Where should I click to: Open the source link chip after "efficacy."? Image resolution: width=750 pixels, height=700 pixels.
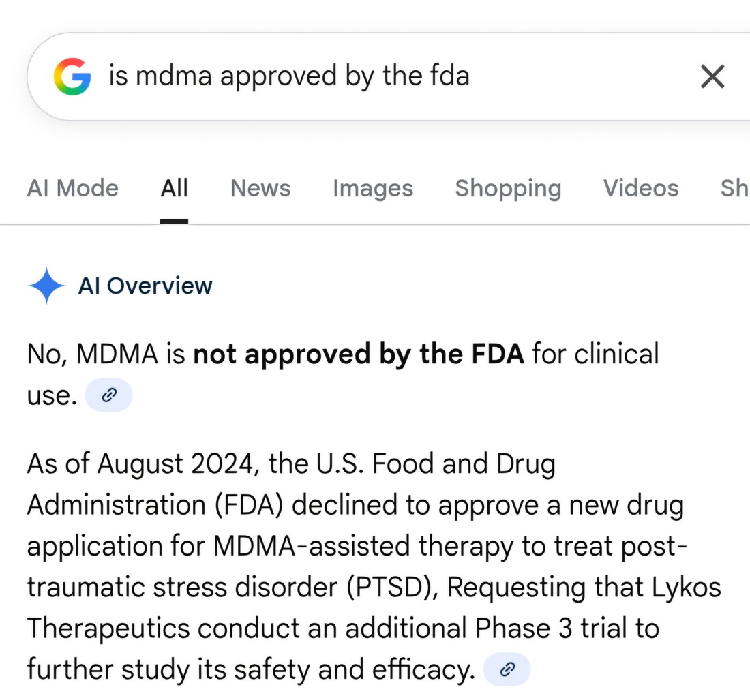507,670
